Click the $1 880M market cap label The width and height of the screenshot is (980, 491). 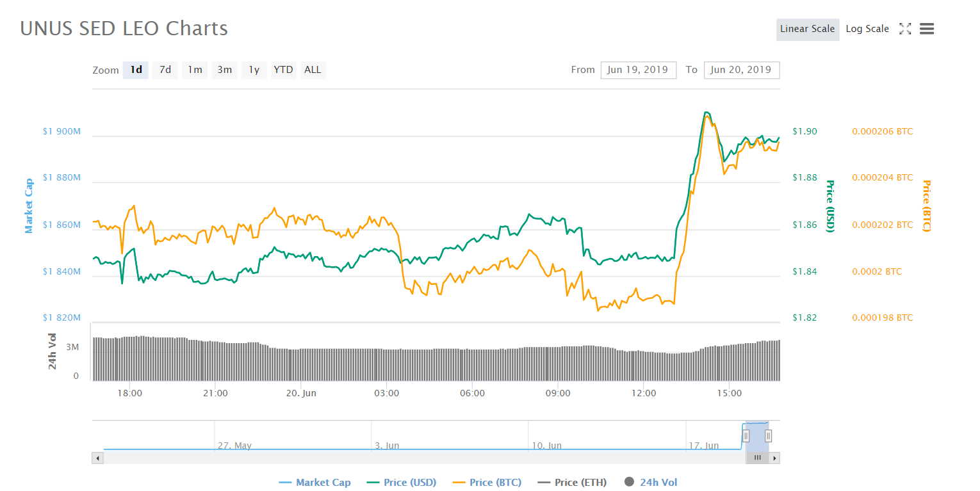[x=61, y=177]
